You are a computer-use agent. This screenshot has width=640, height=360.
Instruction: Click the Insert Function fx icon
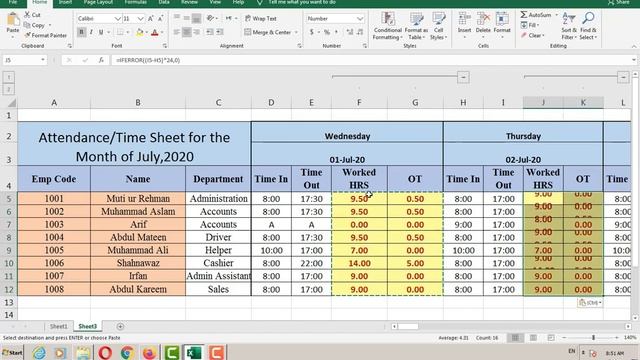click(101, 60)
